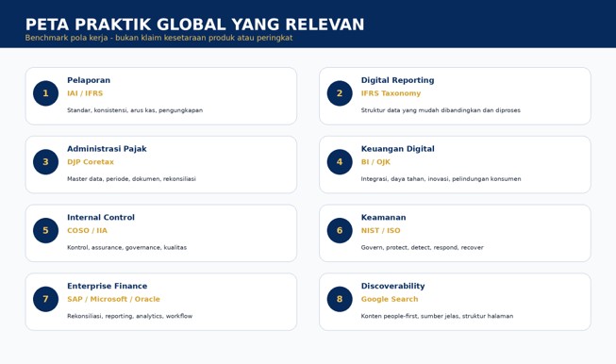Select the Keuangan Digital heading
Screen dimensions: 616x364
click(397, 149)
